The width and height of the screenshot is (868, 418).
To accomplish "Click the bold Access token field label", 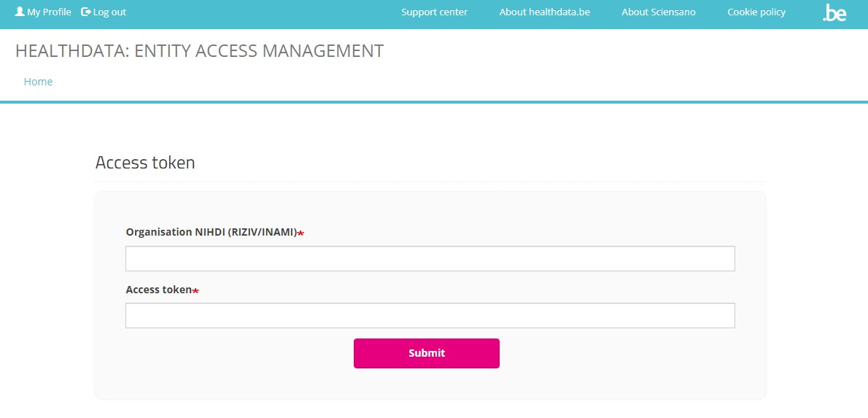I will pos(158,290).
